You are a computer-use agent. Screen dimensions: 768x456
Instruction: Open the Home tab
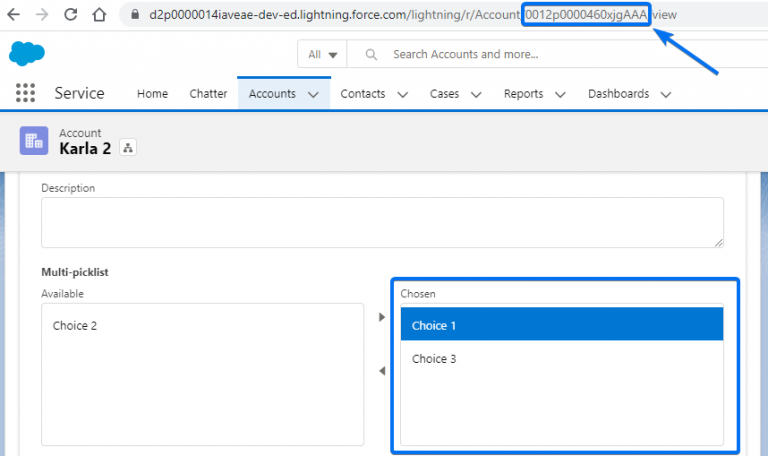tap(152, 94)
